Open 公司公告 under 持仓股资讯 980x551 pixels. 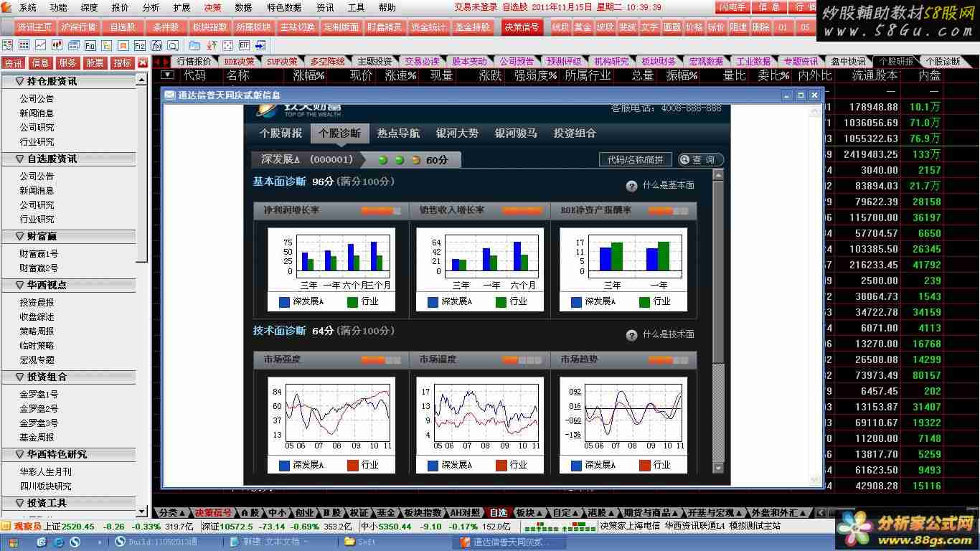point(37,99)
